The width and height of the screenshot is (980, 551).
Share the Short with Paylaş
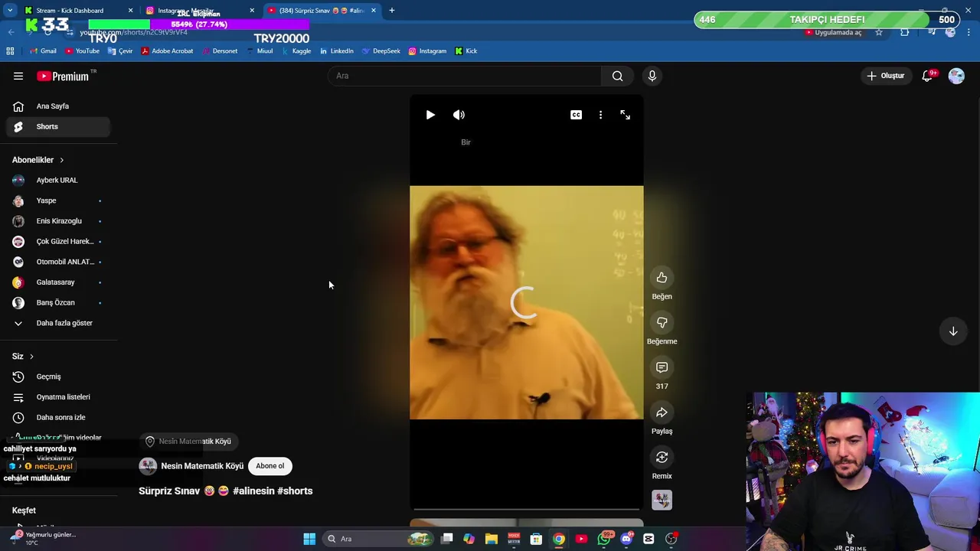pos(661,412)
